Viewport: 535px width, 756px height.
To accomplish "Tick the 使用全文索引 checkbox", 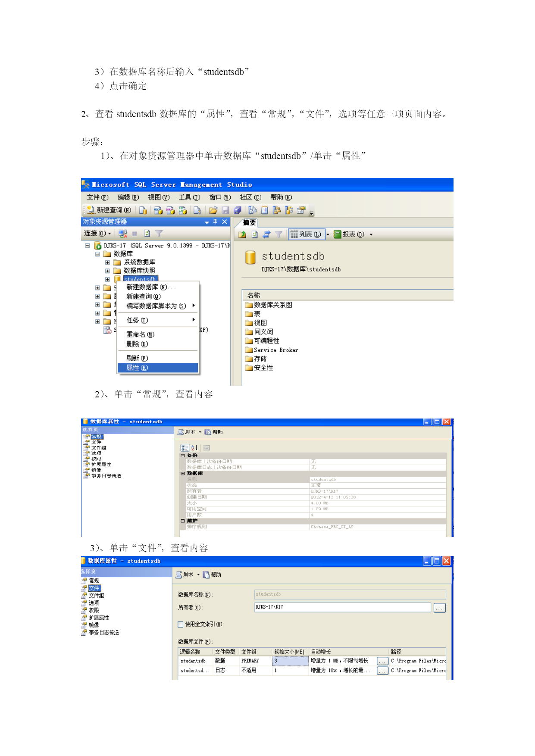I will pyautogui.click(x=181, y=625).
